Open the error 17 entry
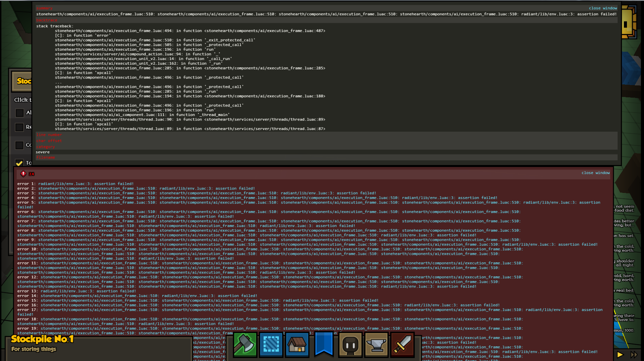Viewport: 644px width, 361px height. pyautogui.click(x=310, y=312)
